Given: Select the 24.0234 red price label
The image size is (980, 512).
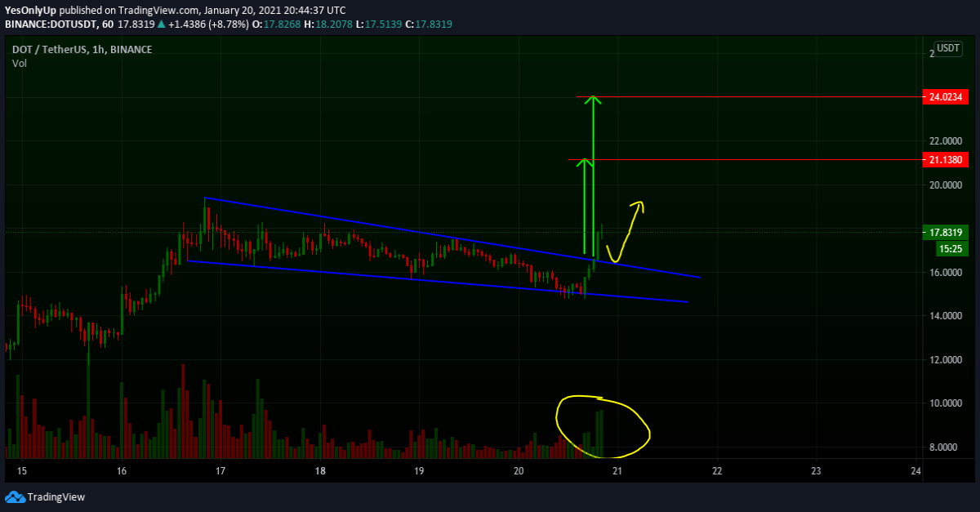Looking at the screenshot, I should pos(945,97).
